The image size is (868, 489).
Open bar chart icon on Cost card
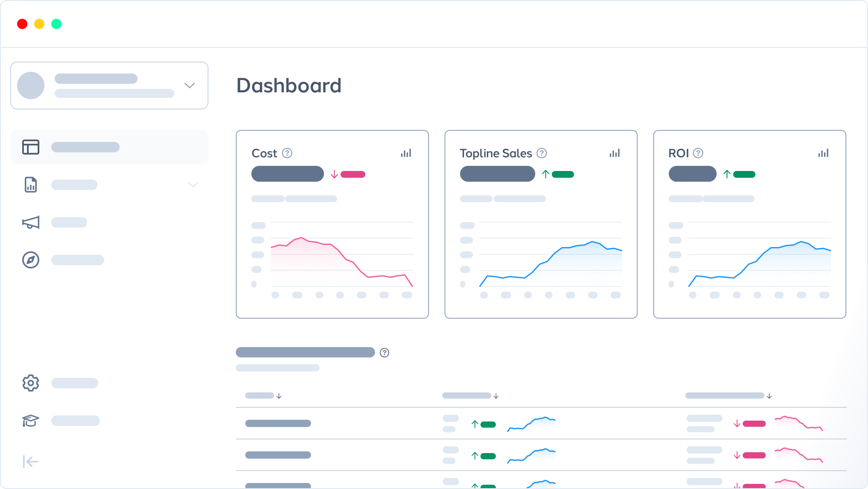pos(406,153)
